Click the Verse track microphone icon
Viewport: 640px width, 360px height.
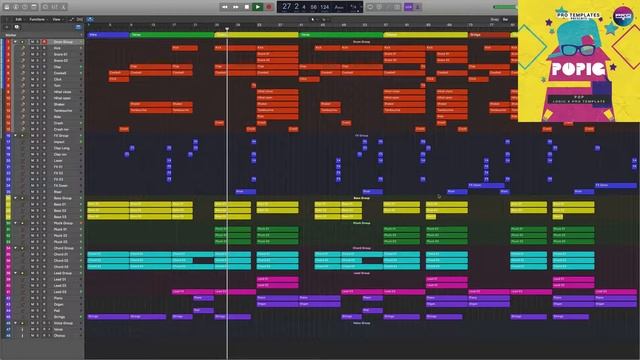[x=22, y=329]
